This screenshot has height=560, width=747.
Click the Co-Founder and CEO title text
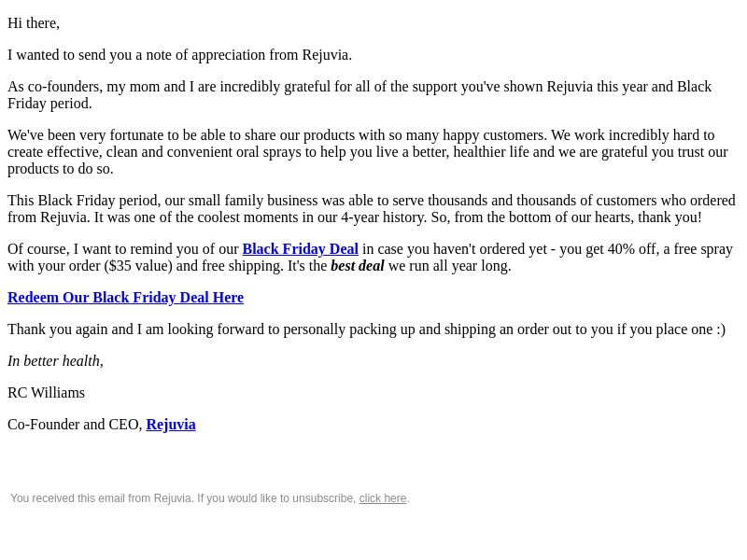coord(75,425)
